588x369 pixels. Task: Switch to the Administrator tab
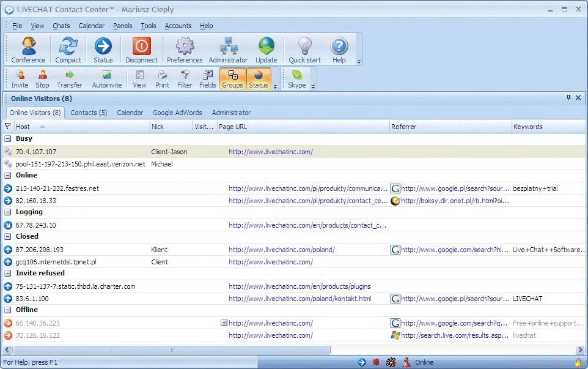click(232, 113)
